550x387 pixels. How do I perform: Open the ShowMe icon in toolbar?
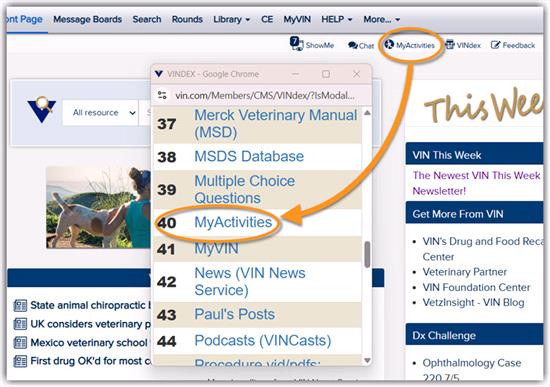[296, 44]
